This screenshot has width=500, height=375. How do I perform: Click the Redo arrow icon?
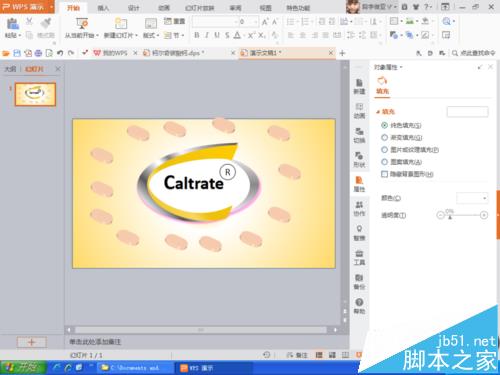(x=71, y=53)
